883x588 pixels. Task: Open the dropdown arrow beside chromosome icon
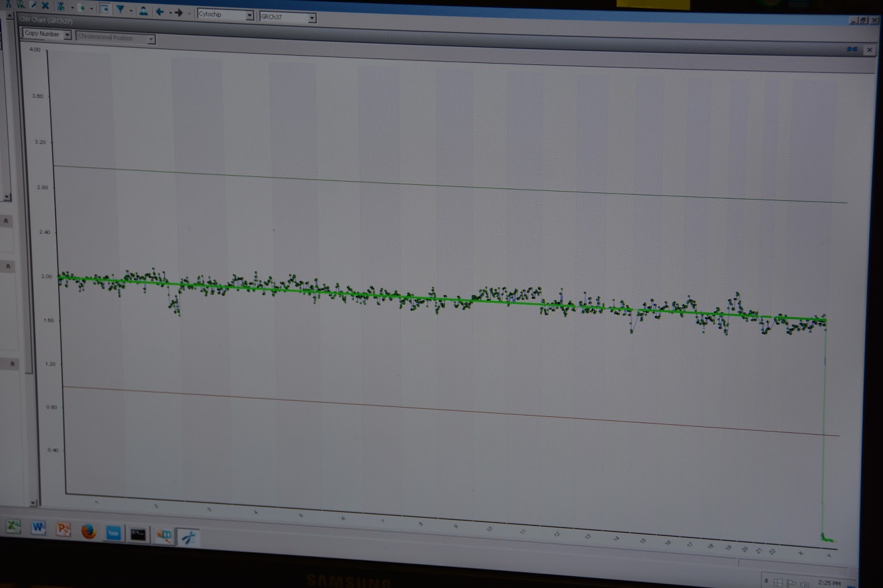72,8
